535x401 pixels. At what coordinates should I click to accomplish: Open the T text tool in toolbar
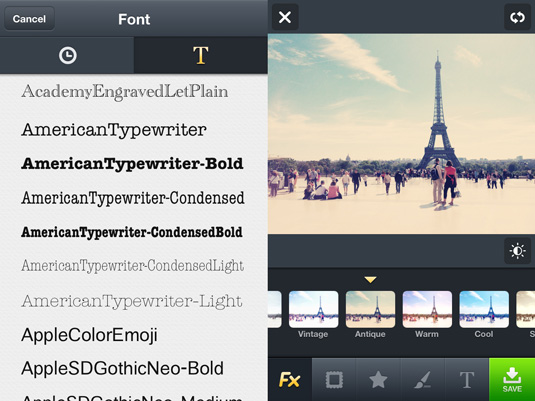pyautogui.click(x=466, y=379)
